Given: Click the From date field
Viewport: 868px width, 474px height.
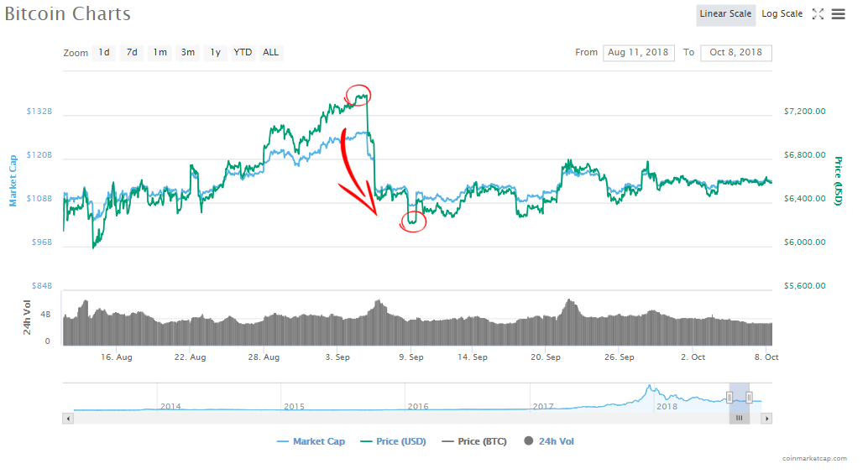Looking at the screenshot, I should coord(638,52).
